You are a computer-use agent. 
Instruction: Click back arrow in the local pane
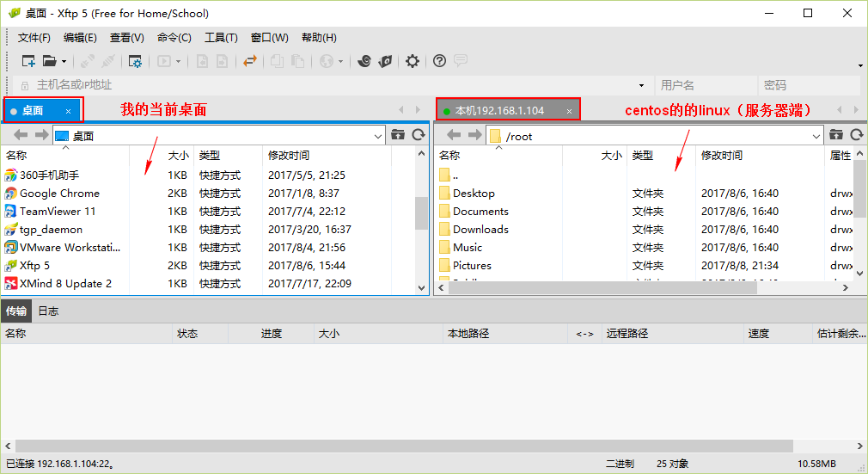(21, 135)
